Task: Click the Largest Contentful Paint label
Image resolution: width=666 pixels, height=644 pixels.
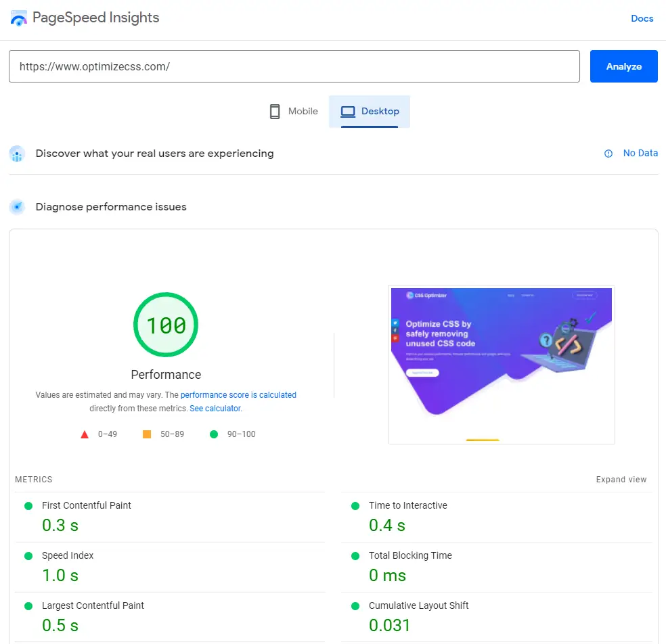Action: point(93,605)
